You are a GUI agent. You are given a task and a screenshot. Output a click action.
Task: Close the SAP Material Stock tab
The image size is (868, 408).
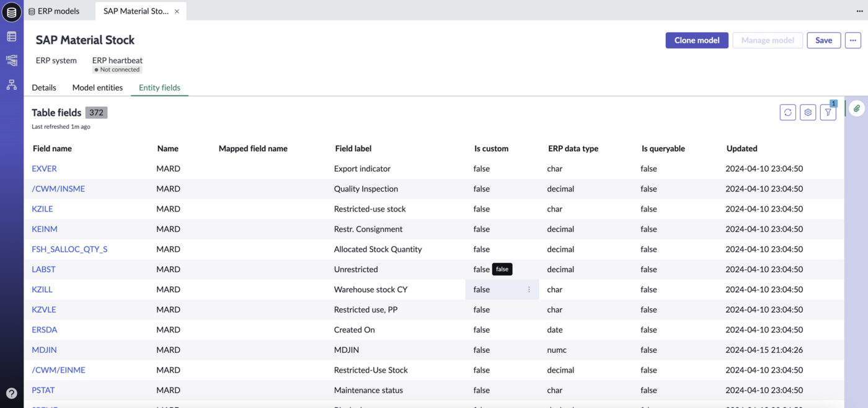point(177,11)
